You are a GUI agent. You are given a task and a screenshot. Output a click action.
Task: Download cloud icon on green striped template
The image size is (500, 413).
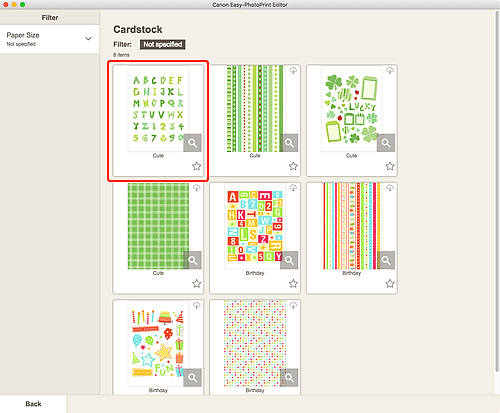point(293,71)
